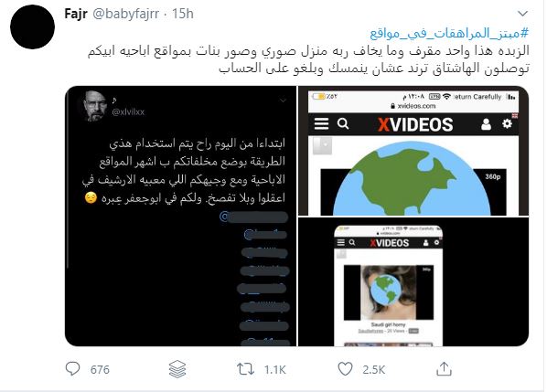Click the 15h timestamp link
547x392 pixels.
point(183,14)
